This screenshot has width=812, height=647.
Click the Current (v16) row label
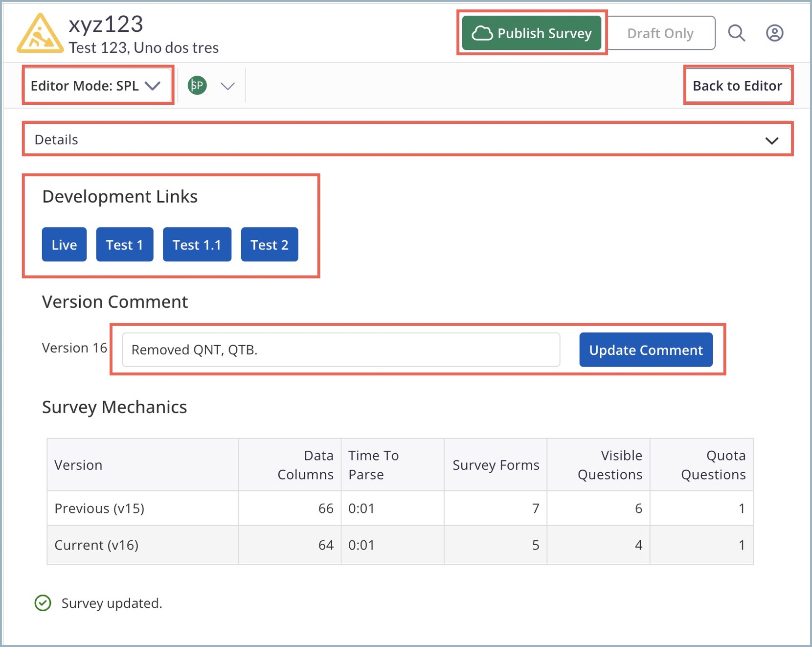96,545
